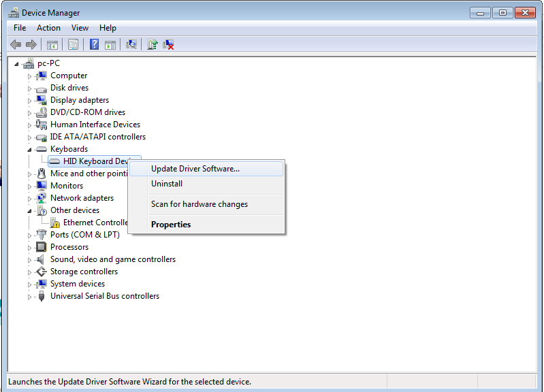Click the Update Driver Software toolbar icon
This screenshot has height=392, width=544.
coord(153,44)
